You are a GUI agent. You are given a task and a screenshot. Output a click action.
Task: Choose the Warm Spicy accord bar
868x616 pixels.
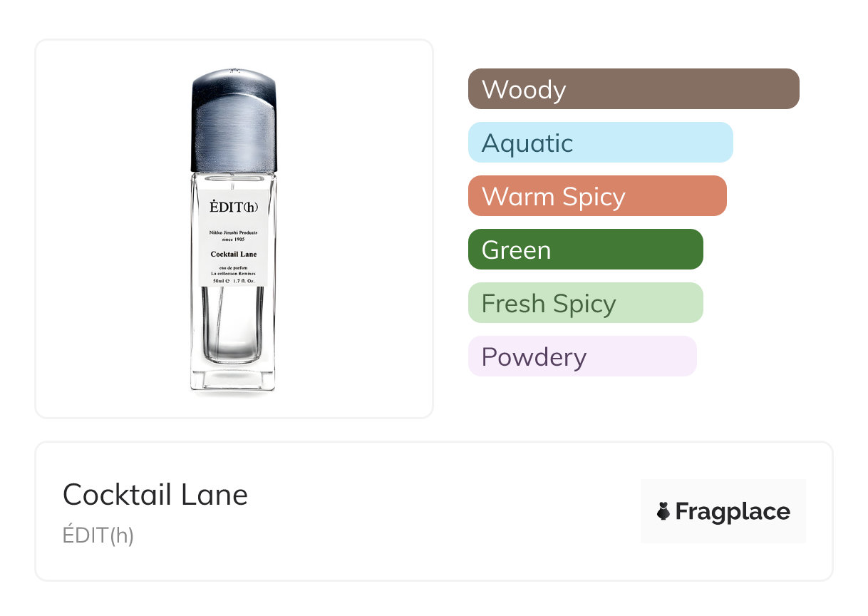pyautogui.click(x=596, y=196)
